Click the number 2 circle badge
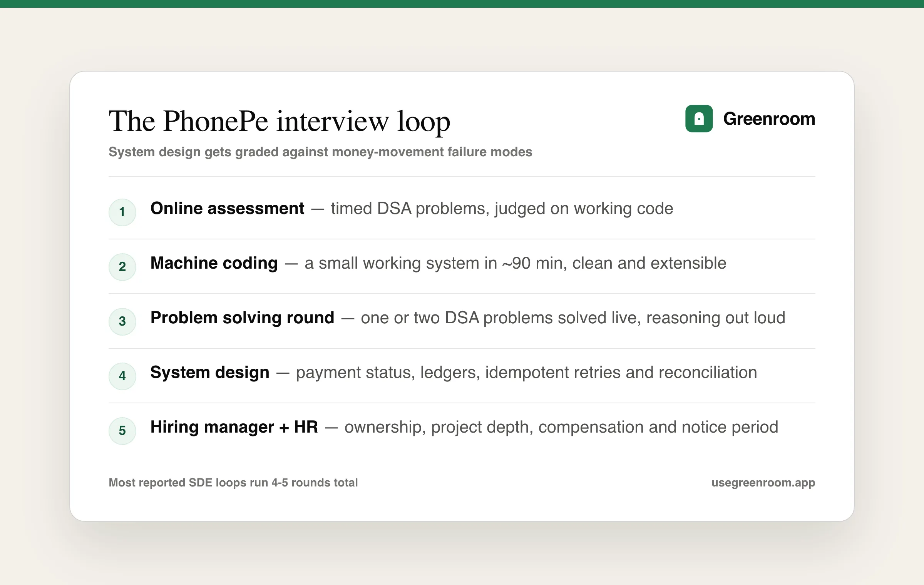Screen dimensions: 924x585 (122, 267)
